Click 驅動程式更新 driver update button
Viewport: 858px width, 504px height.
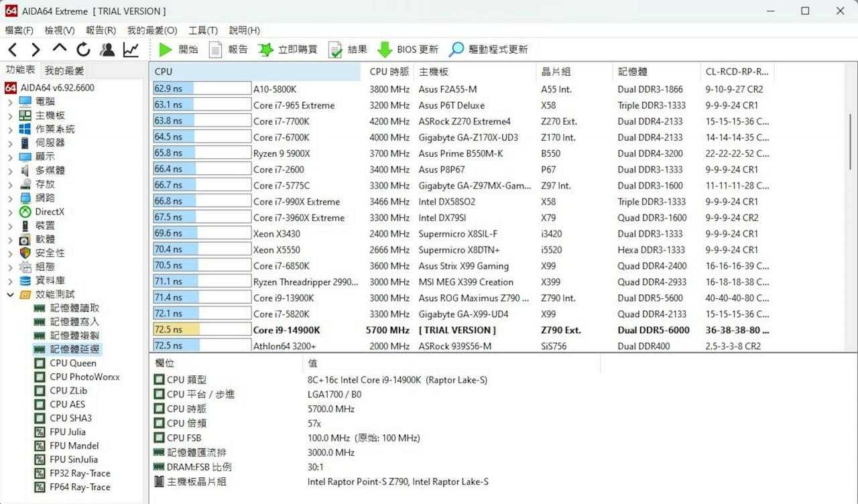(x=488, y=50)
